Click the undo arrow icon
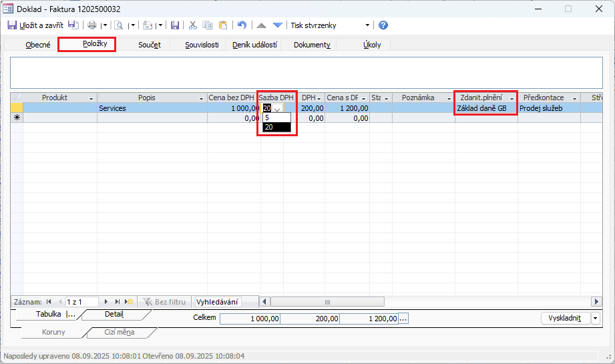Viewport: 615px width, 364px height. [242, 25]
